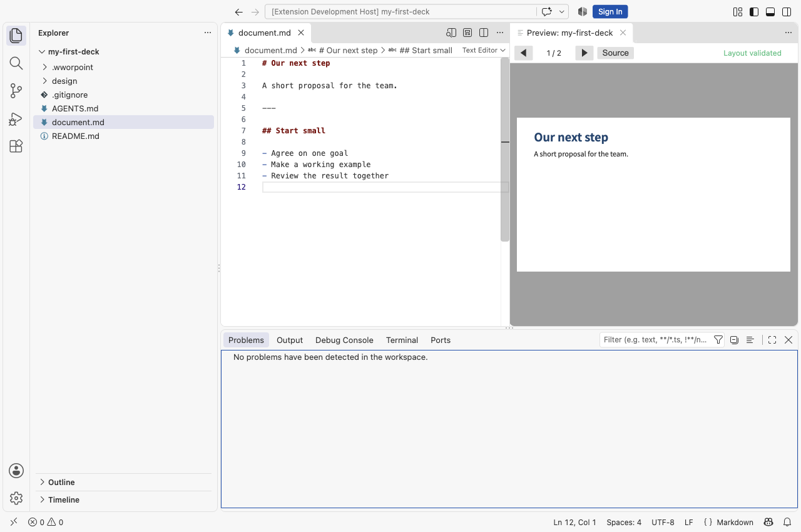Go to the previous slide in preview
This screenshot has height=532, width=801.
[x=523, y=53]
